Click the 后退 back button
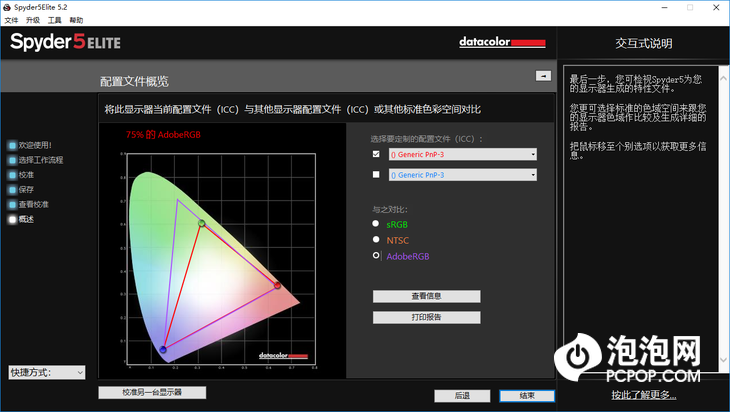The width and height of the screenshot is (730, 412). tap(462, 396)
